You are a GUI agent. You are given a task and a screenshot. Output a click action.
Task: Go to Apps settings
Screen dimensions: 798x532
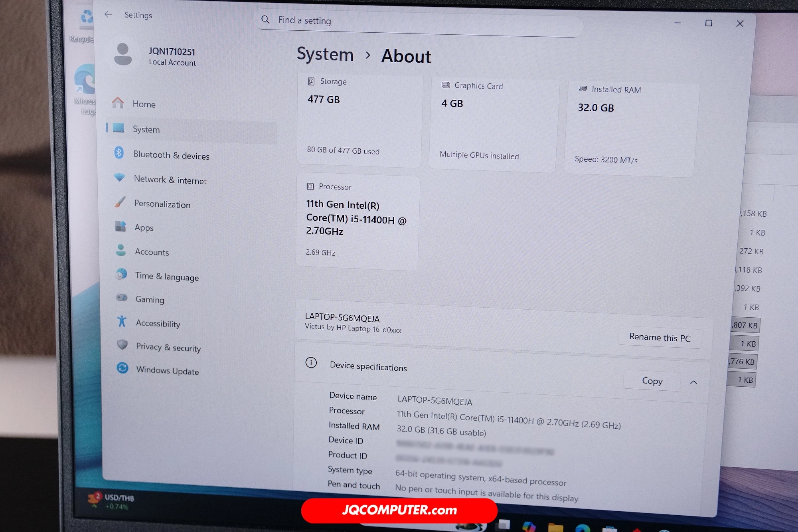(144, 227)
